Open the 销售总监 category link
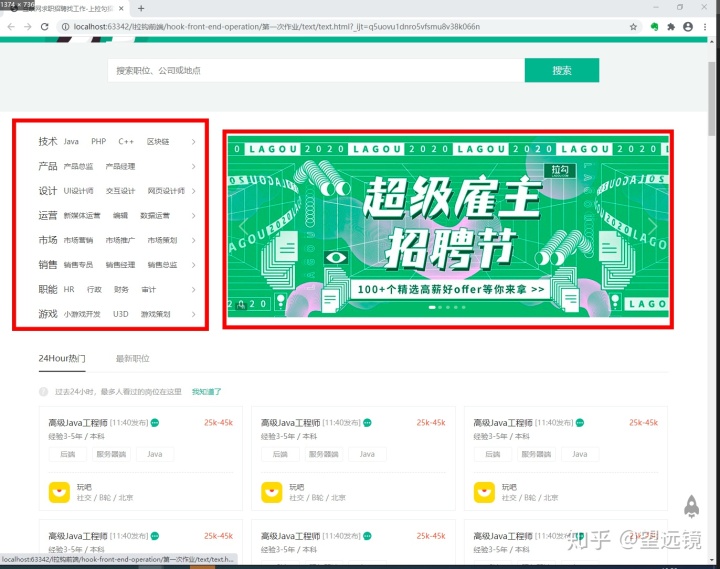Viewport: 720px width, 569px height. point(162,265)
